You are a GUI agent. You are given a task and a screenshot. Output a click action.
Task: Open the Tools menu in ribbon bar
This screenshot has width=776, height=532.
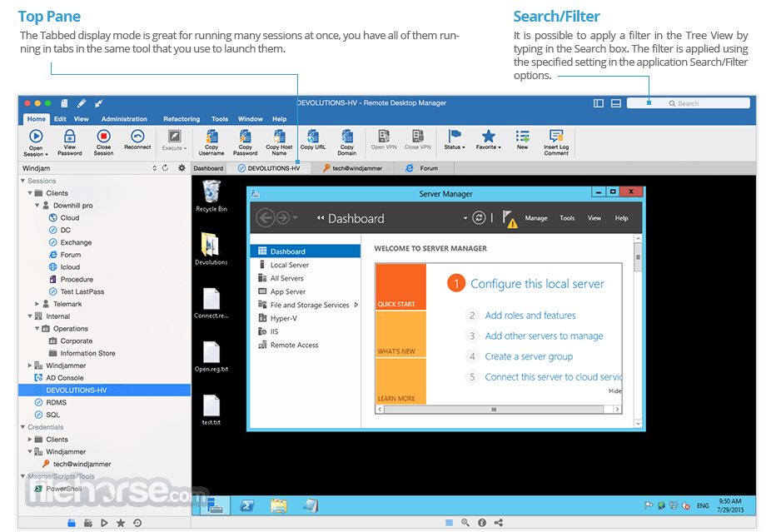[x=220, y=119]
